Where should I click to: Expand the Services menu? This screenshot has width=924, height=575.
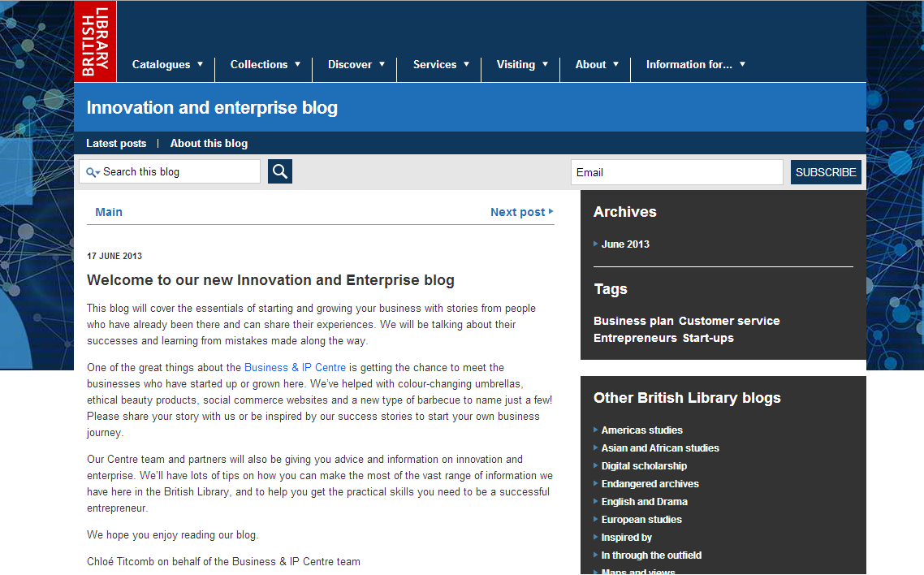(442, 65)
